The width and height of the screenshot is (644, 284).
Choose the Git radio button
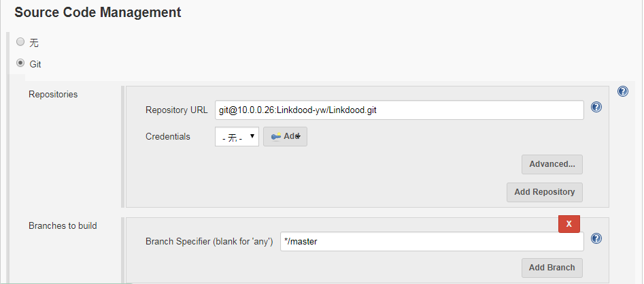(20, 63)
